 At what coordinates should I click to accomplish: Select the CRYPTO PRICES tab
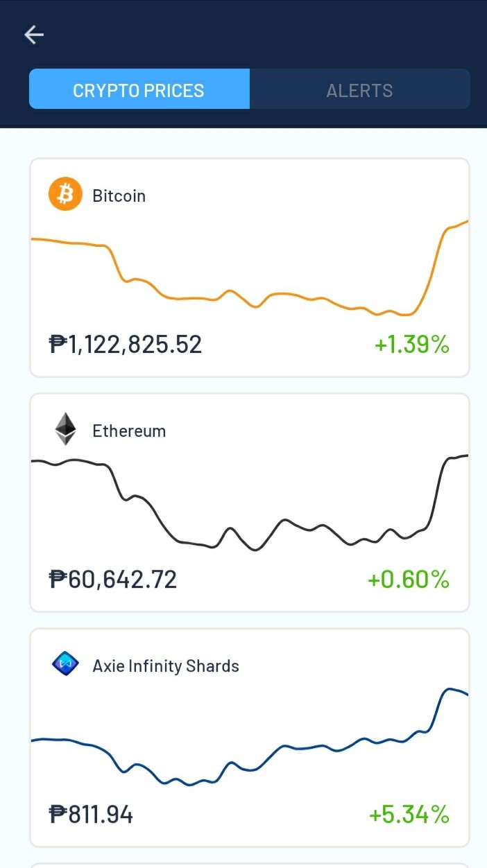(139, 90)
